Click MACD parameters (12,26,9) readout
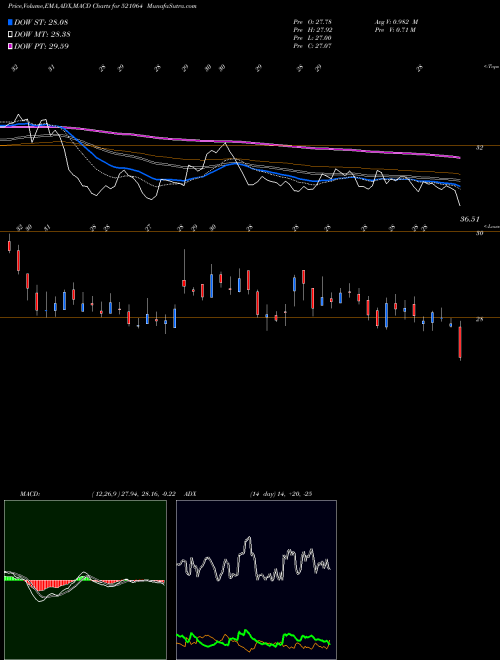500x660 pixels. point(133,494)
